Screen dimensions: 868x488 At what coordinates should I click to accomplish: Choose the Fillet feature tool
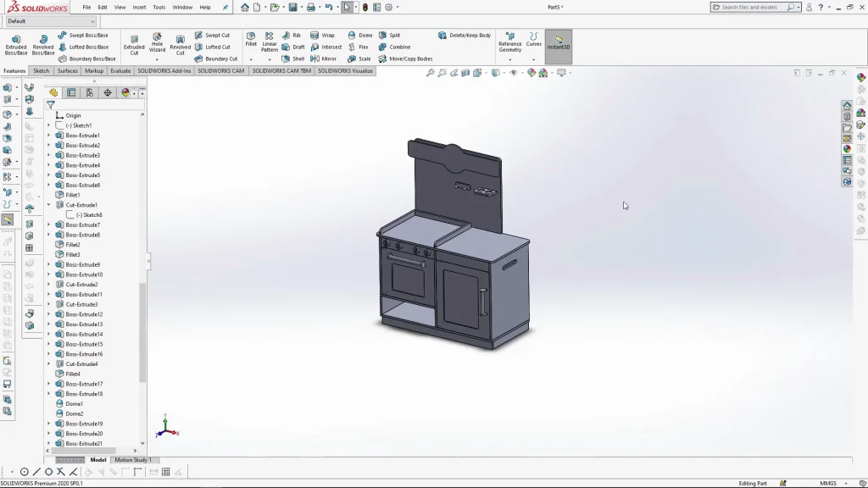pyautogui.click(x=251, y=41)
